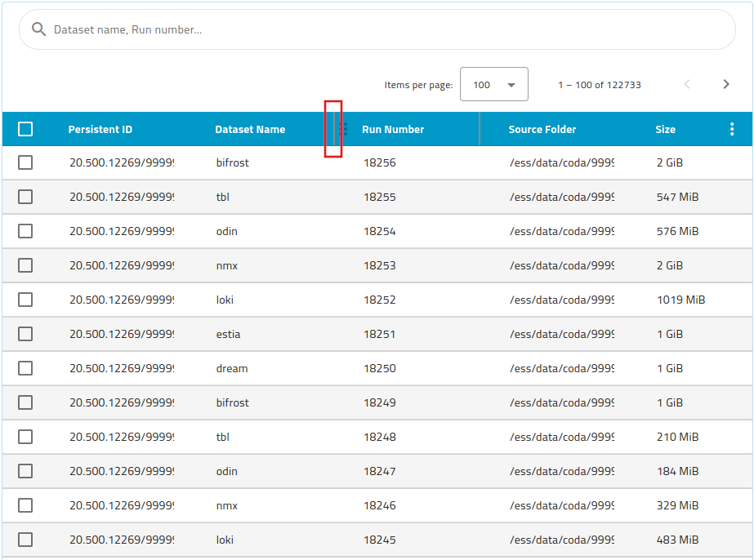This screenshot has height=560, width=754.
Task: Select the checkbox for run 18256
Action: (x=25, y=162)
